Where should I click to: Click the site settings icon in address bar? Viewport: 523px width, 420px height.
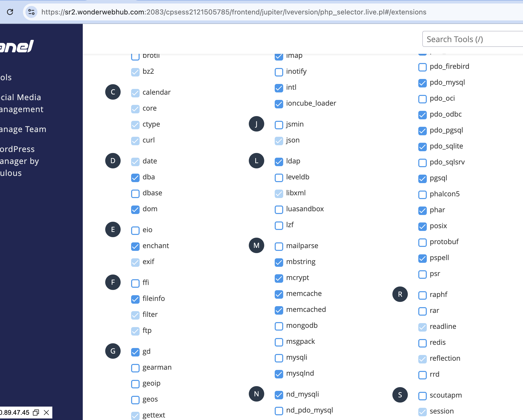pyautogui.click(x=31, y=12)
